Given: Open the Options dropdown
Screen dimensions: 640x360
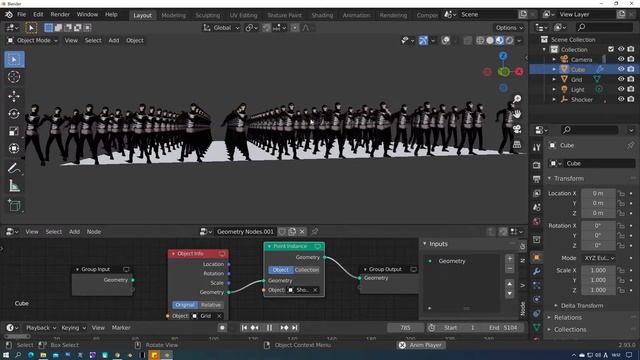Looking at the screenshot, I should 509,28.
